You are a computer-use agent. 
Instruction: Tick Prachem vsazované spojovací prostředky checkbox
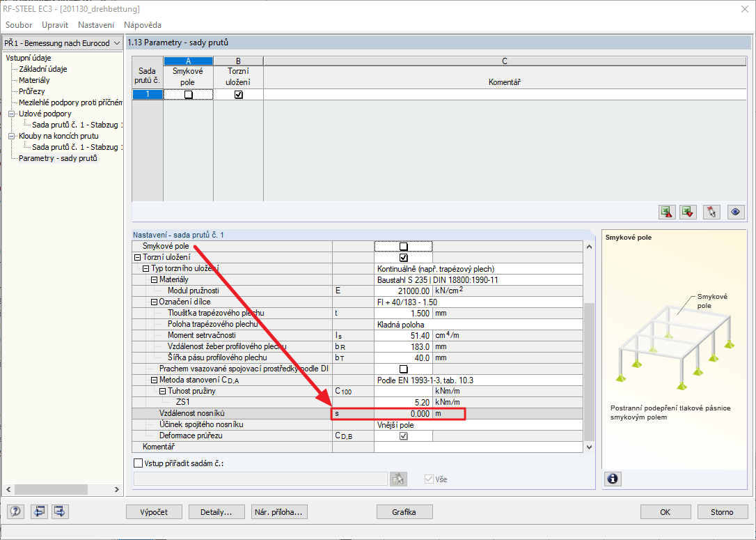[404, 369]
